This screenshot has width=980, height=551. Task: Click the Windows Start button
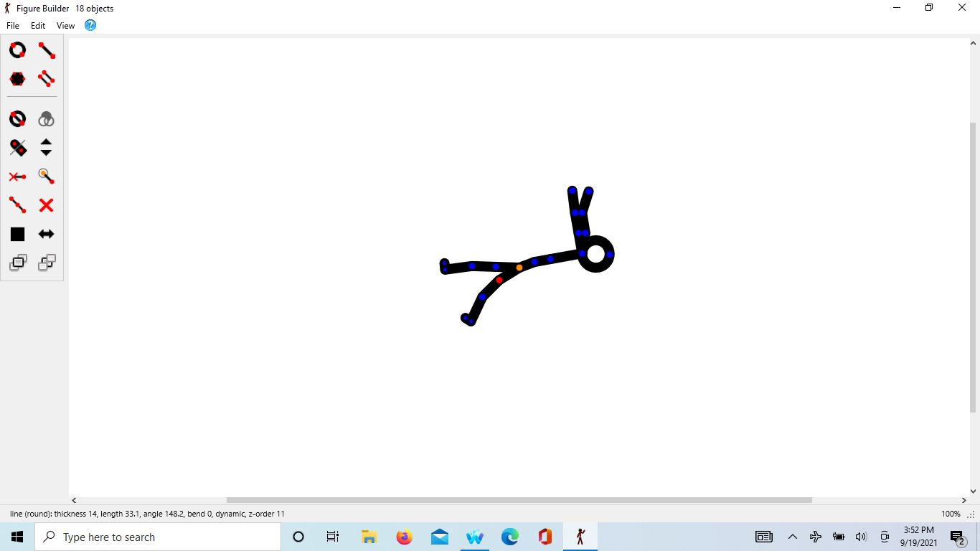tap(17, 536)
